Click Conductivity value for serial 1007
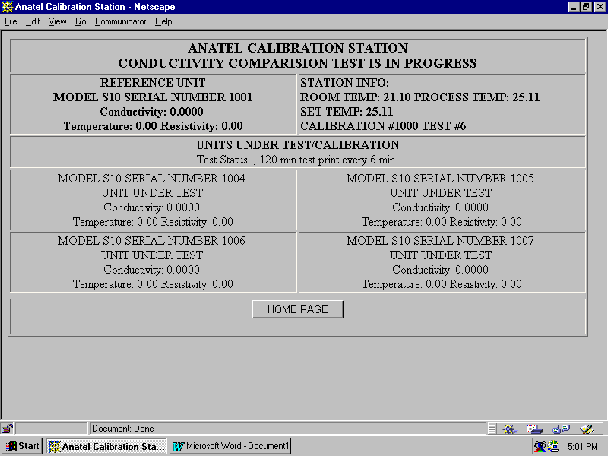 point(440,269)
